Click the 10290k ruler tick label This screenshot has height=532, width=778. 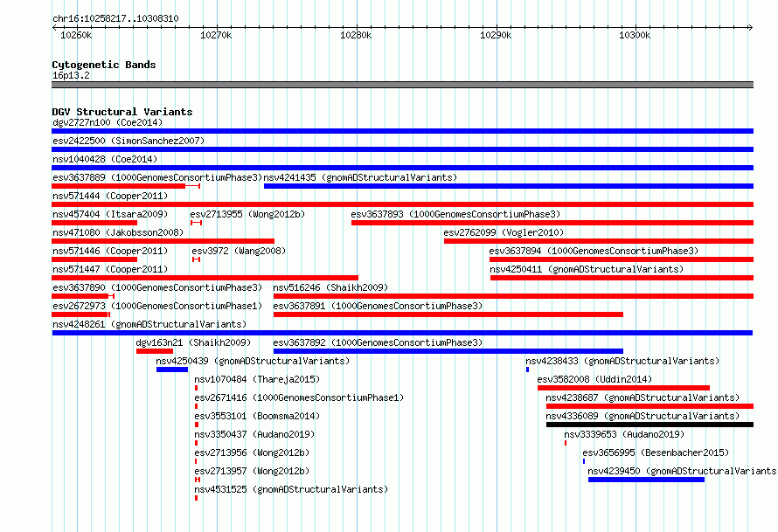point(496,35)
